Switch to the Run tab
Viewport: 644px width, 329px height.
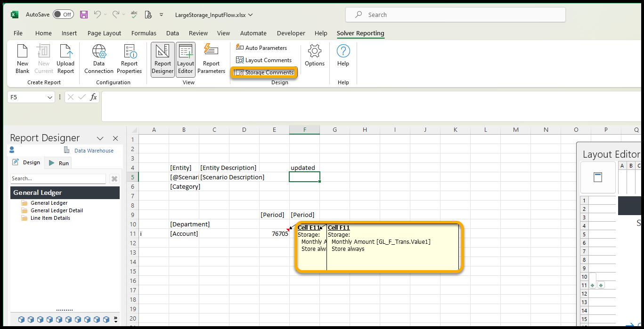59,163
